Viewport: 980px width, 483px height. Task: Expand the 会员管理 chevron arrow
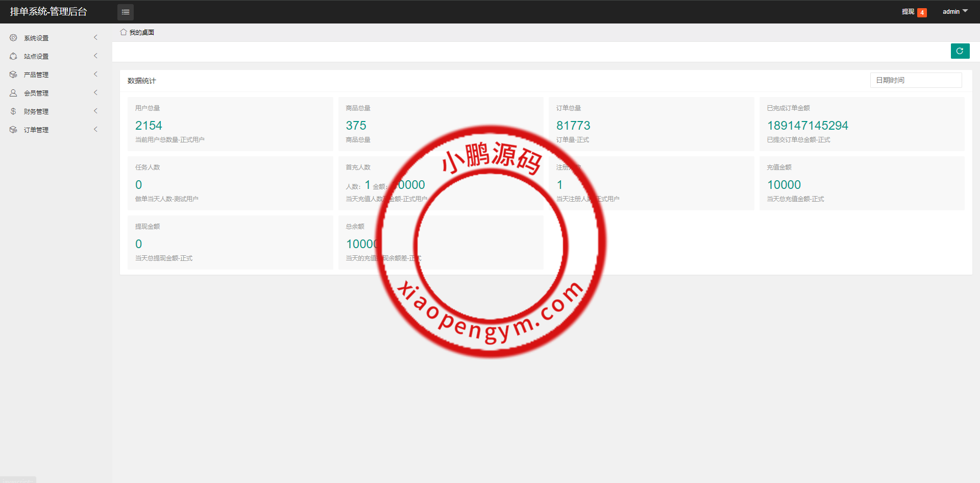95,93
